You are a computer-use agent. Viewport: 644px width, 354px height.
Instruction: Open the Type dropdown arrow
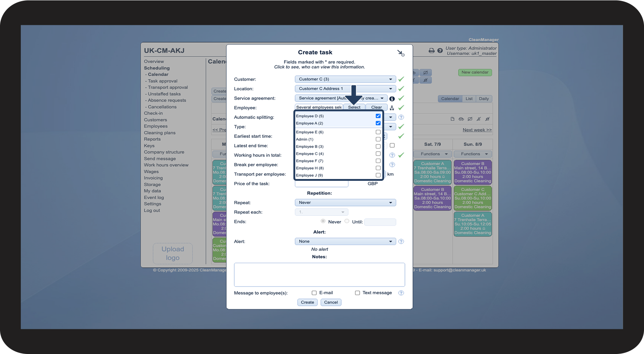tap(390, 127)
